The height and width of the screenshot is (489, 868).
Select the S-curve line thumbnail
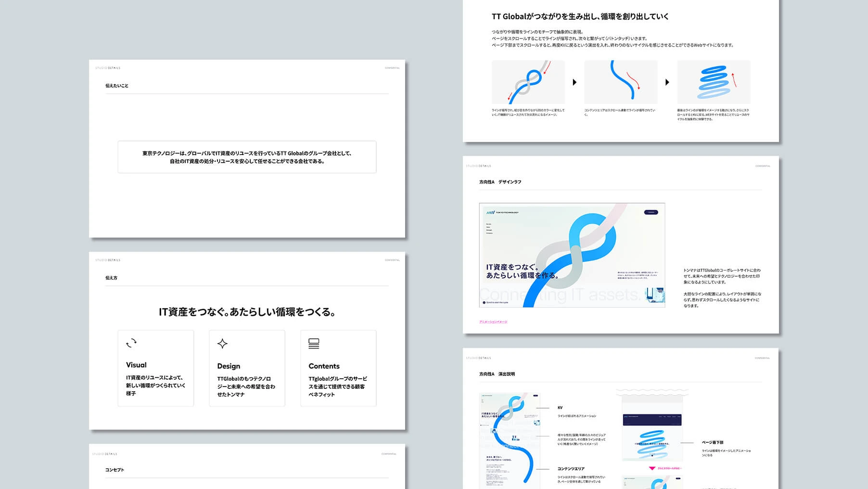pyautogui.click(x=621, y=82)
